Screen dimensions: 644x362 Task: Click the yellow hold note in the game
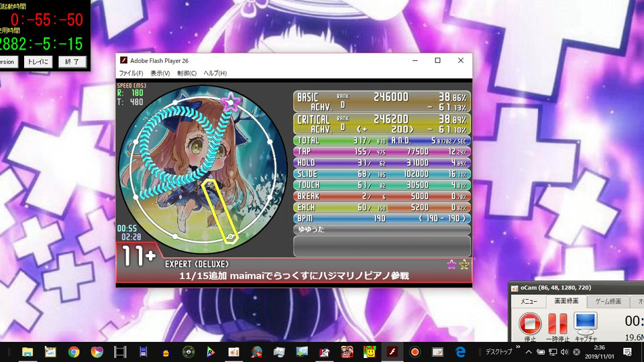(x=221, y=211)
